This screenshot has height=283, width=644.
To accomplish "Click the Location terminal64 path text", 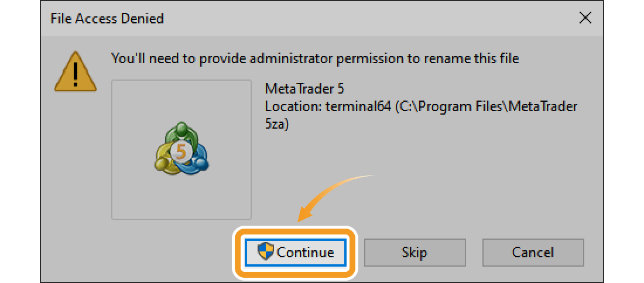I will (x=420, y=107).
